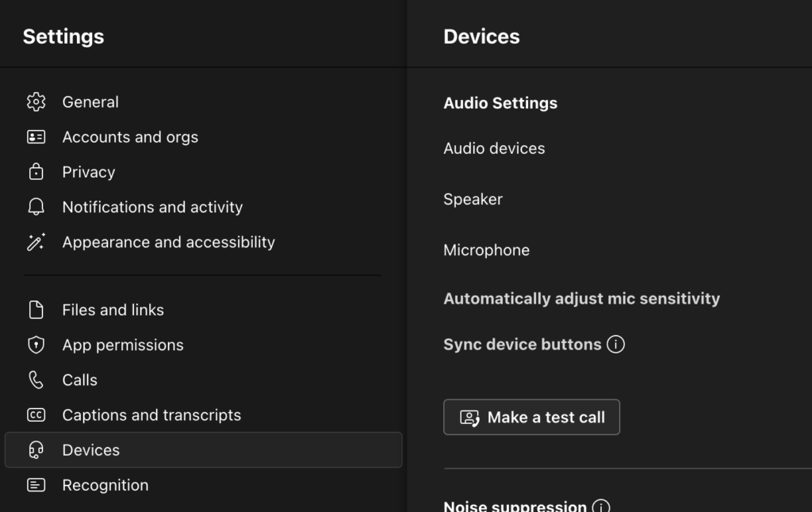Image resolution: width=812 pixels, height=512 pixels.
Task: Click the Notifications and activity bell icon
Action: (36, 207)
